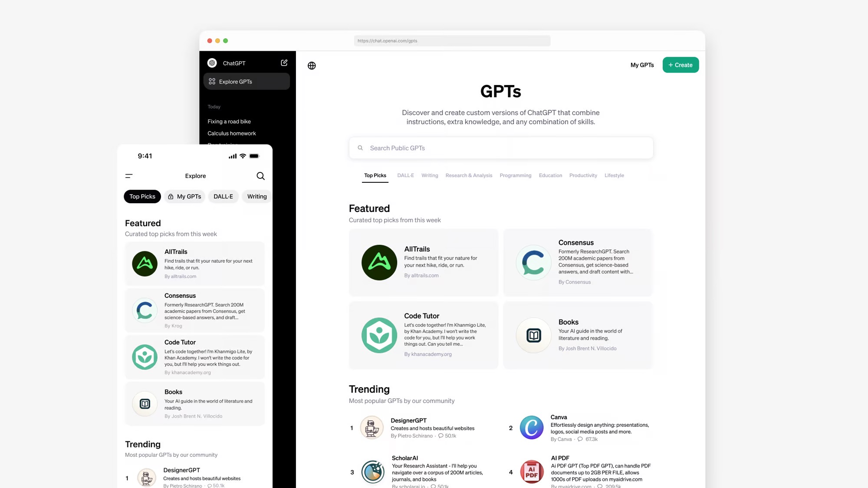Screen dimensions: 868x488
Task: Select the Writing tab in GPTs categories
Action: 429,175
